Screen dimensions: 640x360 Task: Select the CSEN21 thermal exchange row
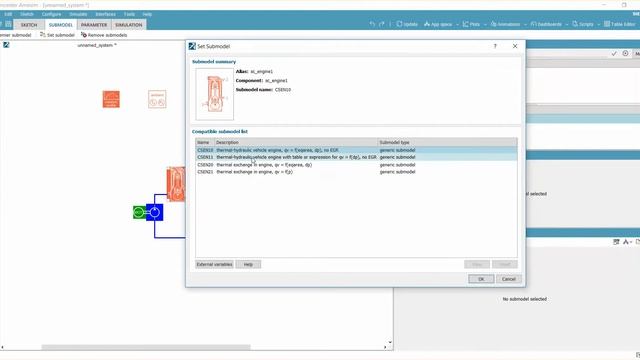pyautogui.click(x=356, y=172)
